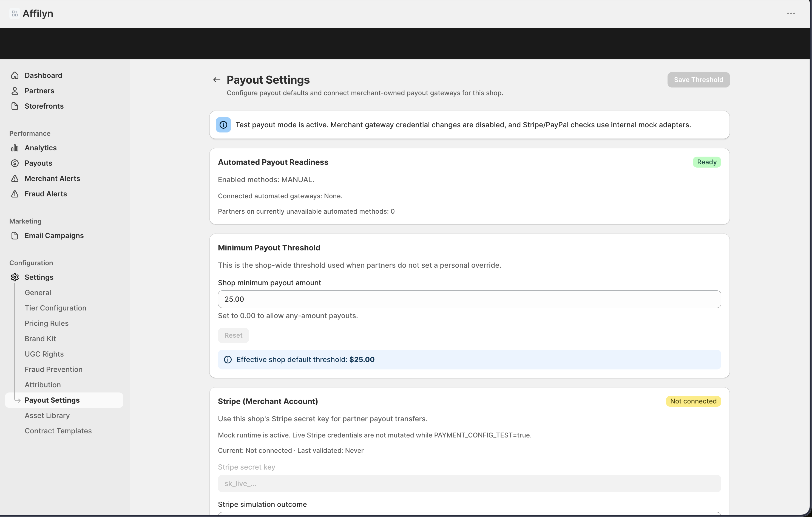
Task: Click the Not connected Stripe badge
Action: [693, 401]
